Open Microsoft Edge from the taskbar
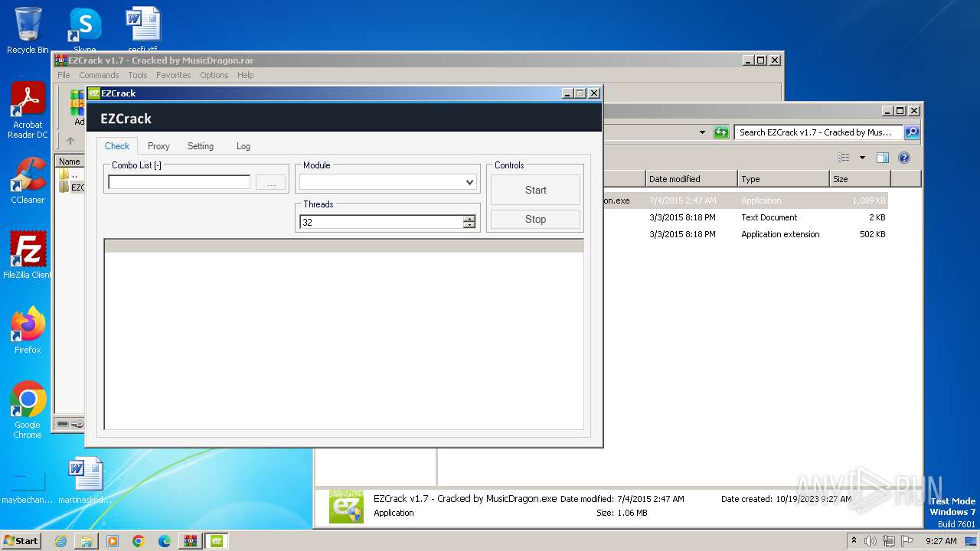This screenshot has height=551, width=980. tap(165, 541)
